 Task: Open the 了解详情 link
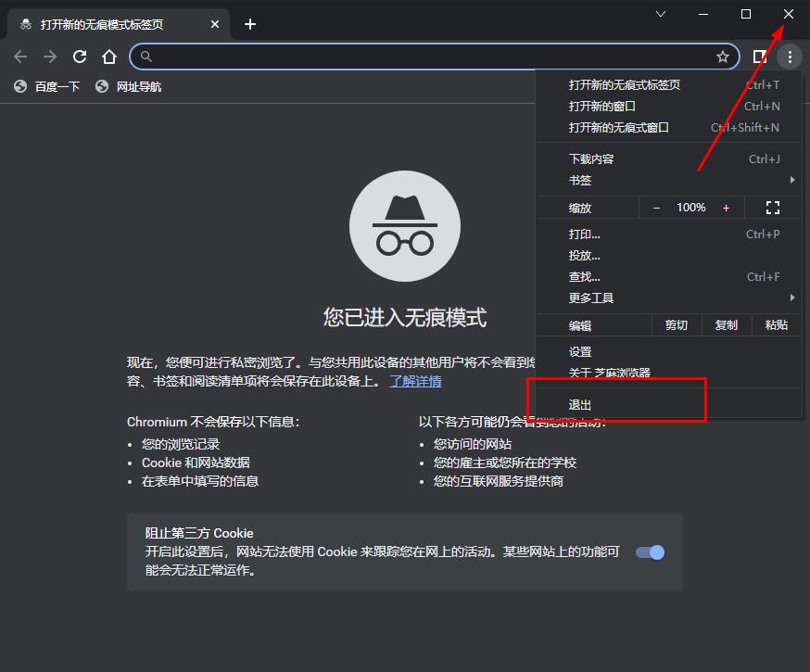coord(415,381)
